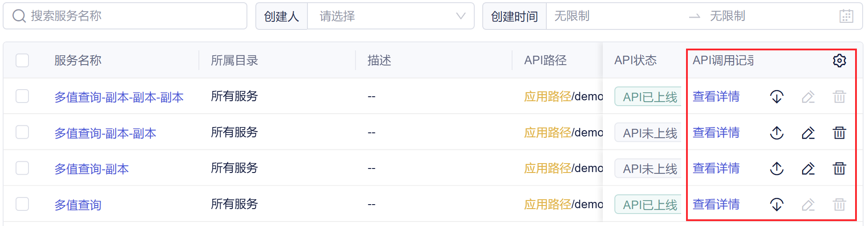View 查看详情 for 多值查询-副本-副本
Viewport: 868px width, 226px height.
(716, 133)
